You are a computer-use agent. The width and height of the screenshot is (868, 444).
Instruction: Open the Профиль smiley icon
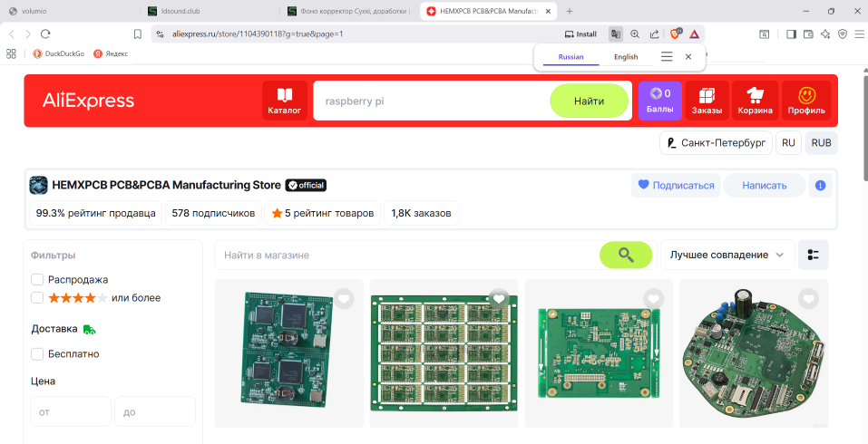point(806,101)
